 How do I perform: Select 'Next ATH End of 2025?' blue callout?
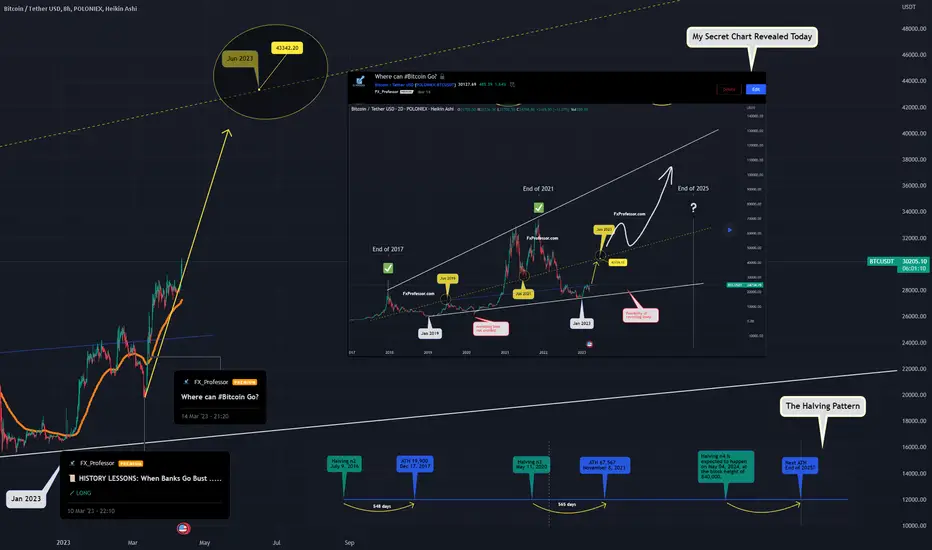[x=800, y=466]
